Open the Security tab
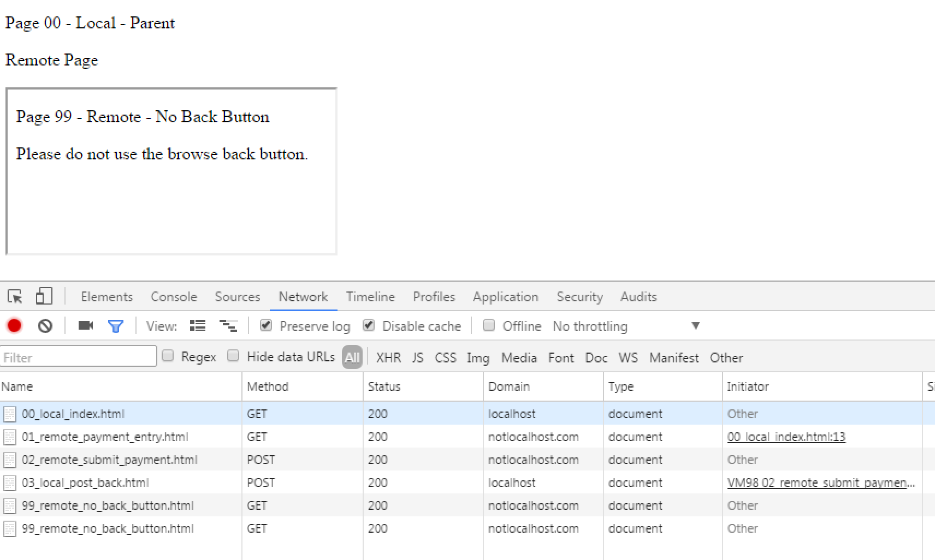 (x=579, y=296)
